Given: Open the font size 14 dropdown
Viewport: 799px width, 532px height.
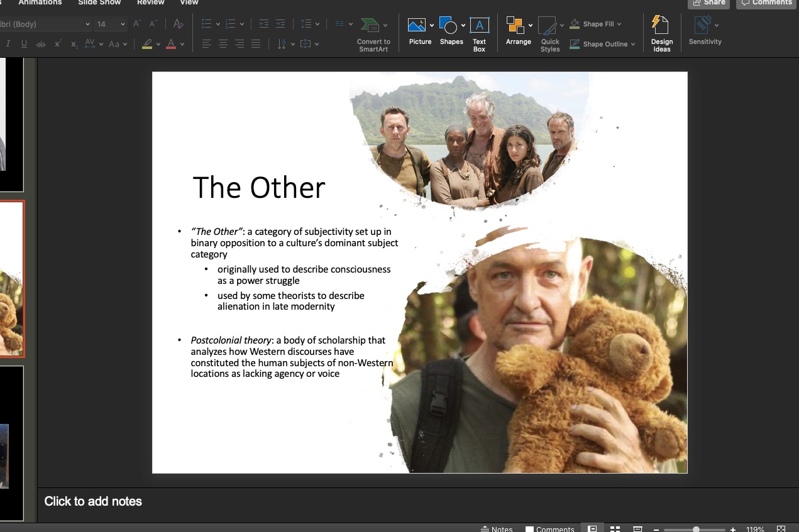Looking at the screenshot, I should click(123, 24).
